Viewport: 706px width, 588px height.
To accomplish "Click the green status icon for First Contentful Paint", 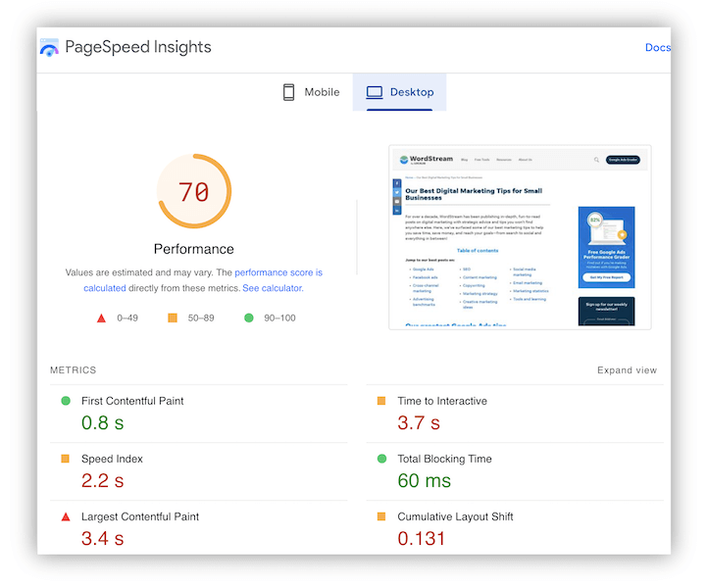I will (66, 401).
